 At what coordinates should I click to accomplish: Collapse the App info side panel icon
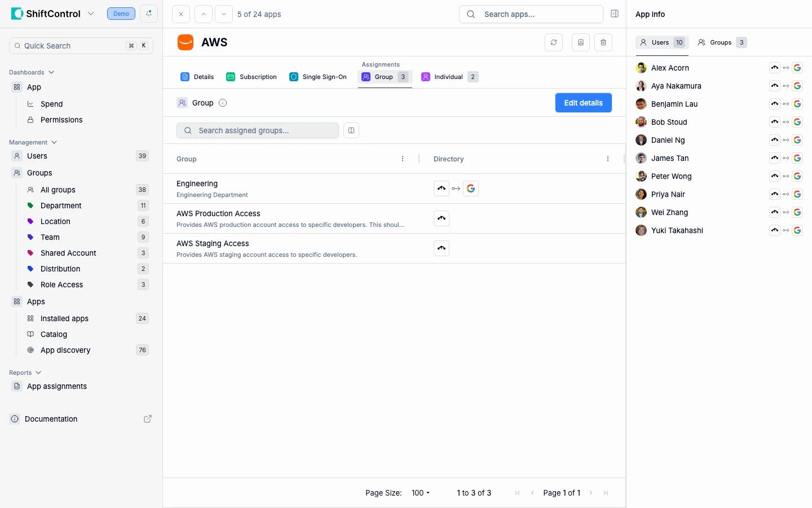click(x=615, y=14)
